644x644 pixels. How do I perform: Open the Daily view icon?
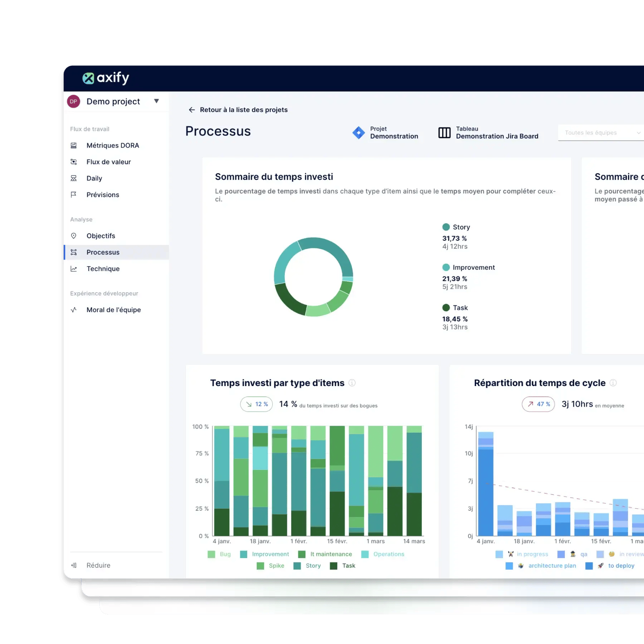point(73,178)
